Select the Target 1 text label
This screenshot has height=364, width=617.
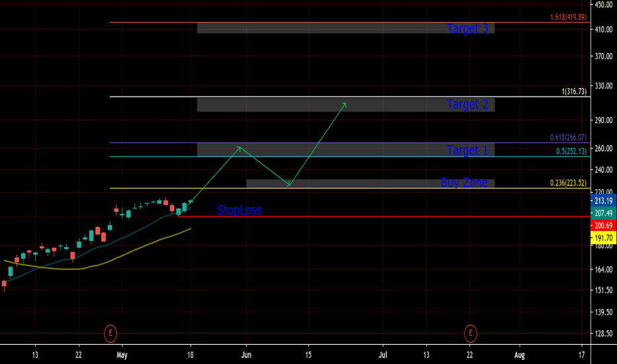[x=467, y=150]
